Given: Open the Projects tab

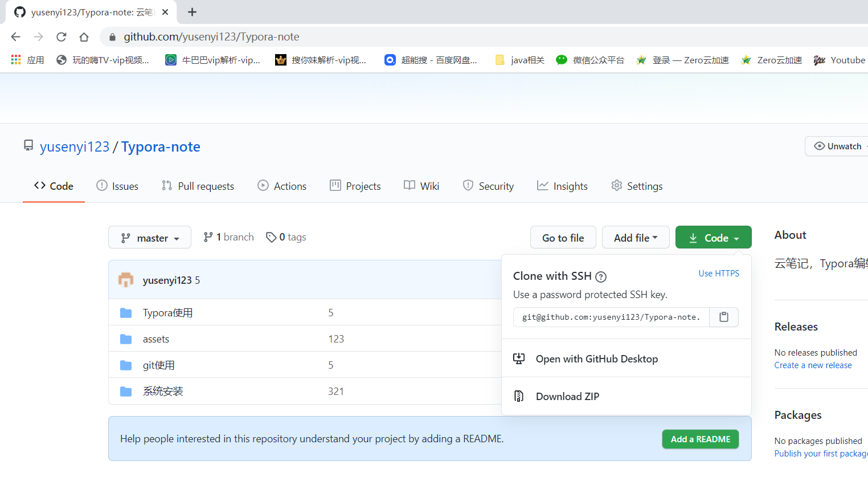Looking at the screenshot, I should (x=355, y=186).
